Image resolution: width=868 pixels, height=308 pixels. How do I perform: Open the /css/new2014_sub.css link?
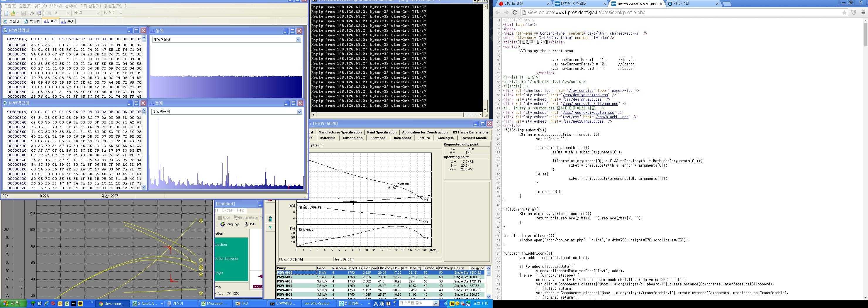pos(583,122)
